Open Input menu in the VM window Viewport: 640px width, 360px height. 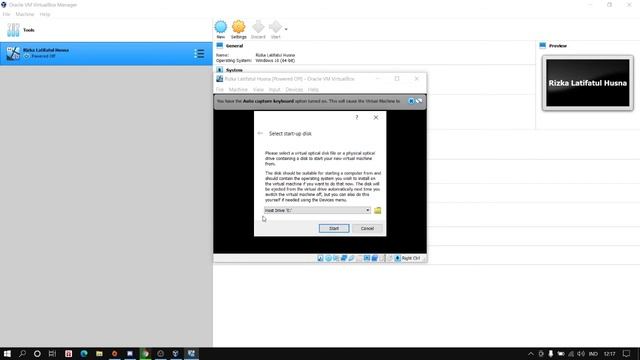[275, 89]
